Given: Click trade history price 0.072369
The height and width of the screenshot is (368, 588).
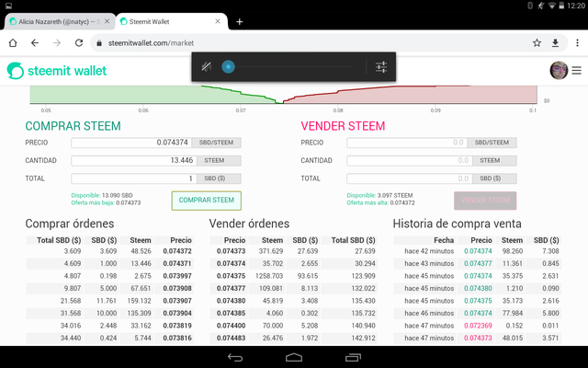Looking at the screenshot, I should [478, 326].
